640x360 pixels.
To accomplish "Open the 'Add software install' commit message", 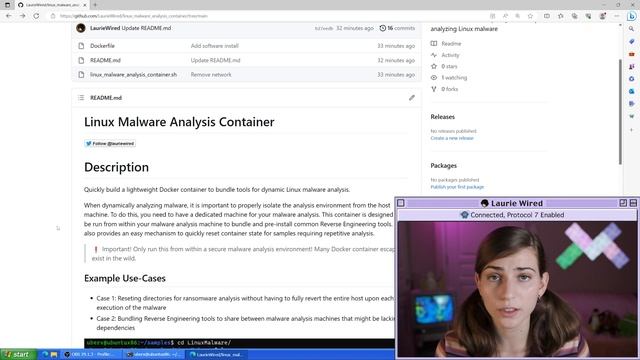I will coord(215,46).
